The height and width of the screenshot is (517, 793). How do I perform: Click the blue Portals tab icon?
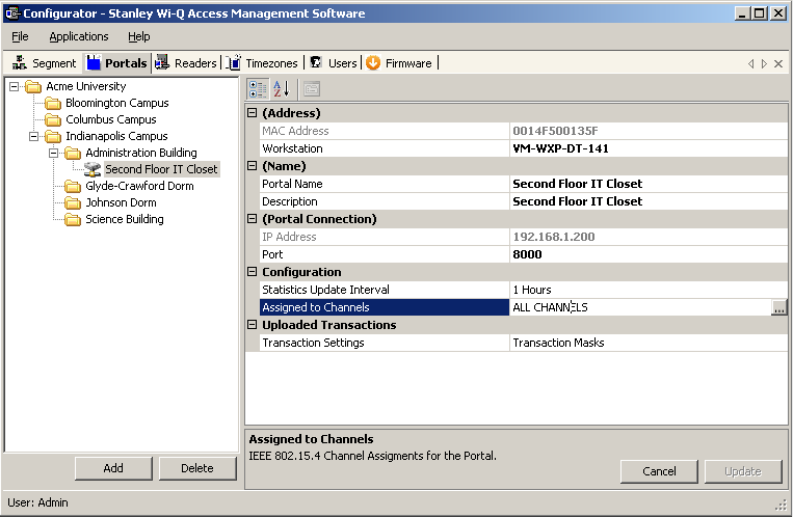[x=94, y=63]
